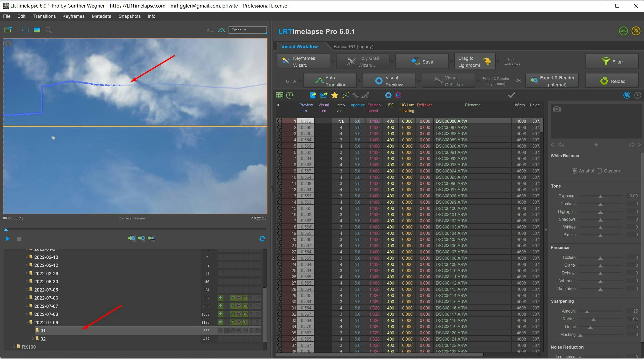
Task: Toggle keyframe diamond for row 10
Action: [279, 177]
